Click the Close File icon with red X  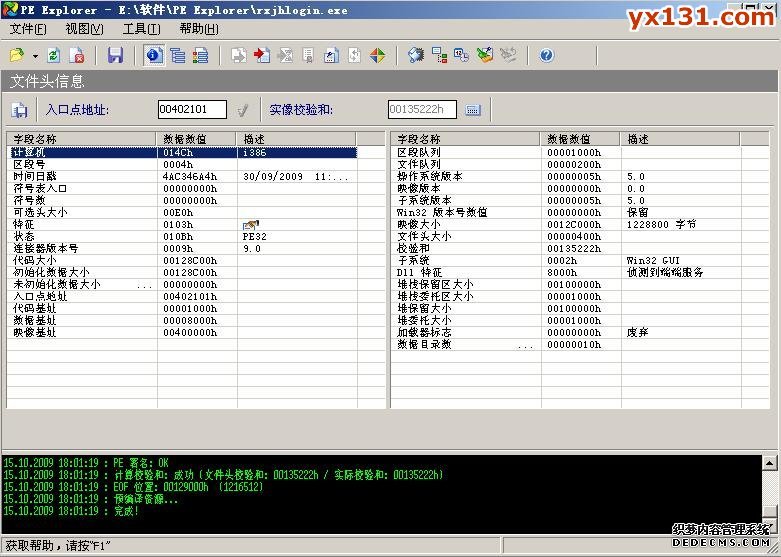coord(78,56)
